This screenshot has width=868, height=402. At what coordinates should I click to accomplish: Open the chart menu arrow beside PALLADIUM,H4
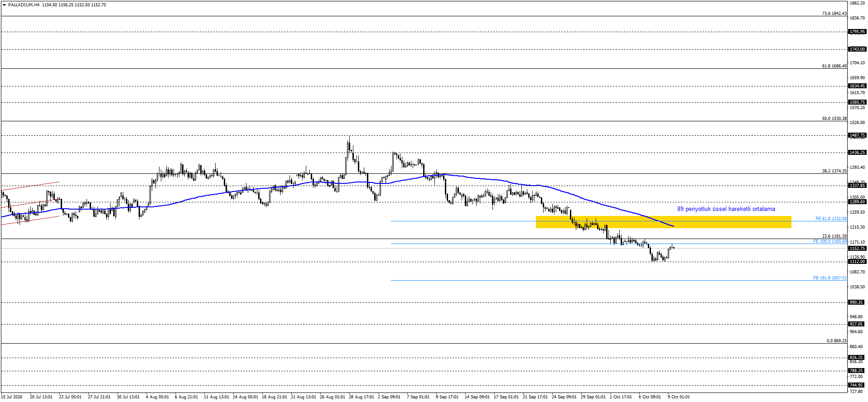click(x=4, y=5)
